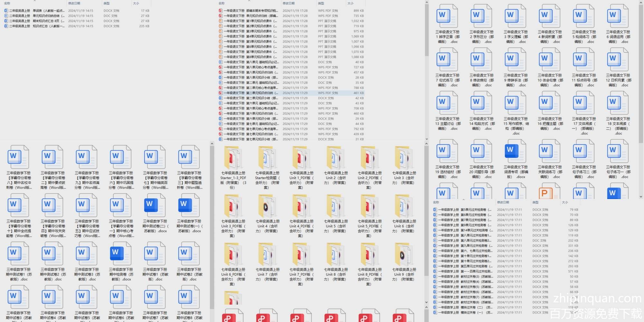Select the 三年级数学下册 期中测试卷1 doc icon
The width and height of the screenshot is (644, 322).
(x=18, y=254)
